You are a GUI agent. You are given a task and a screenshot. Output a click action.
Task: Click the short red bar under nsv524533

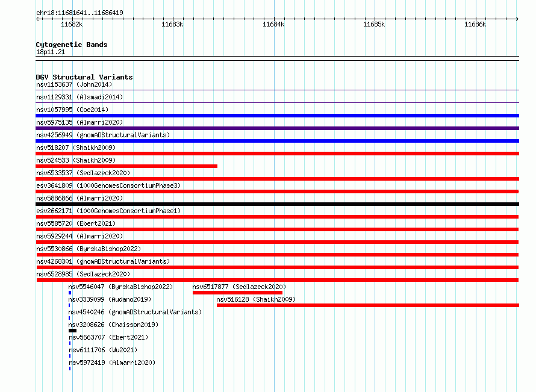(126, 166)
